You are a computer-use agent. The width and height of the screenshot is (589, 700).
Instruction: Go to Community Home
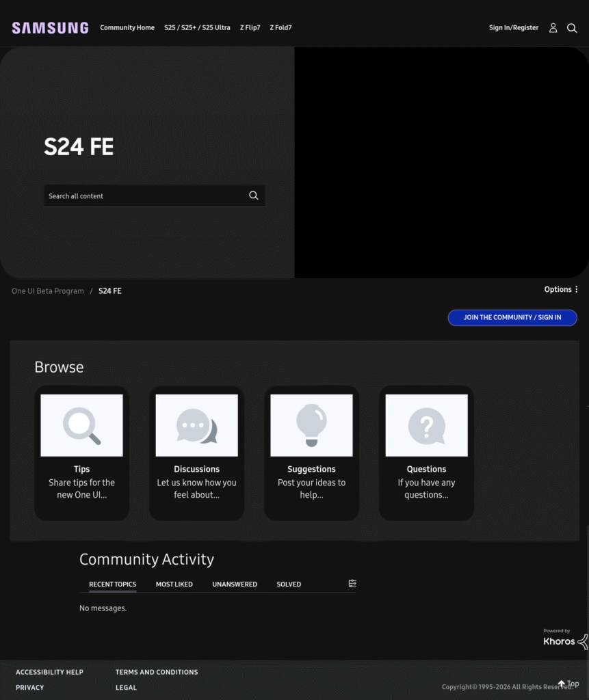point(127,28)
